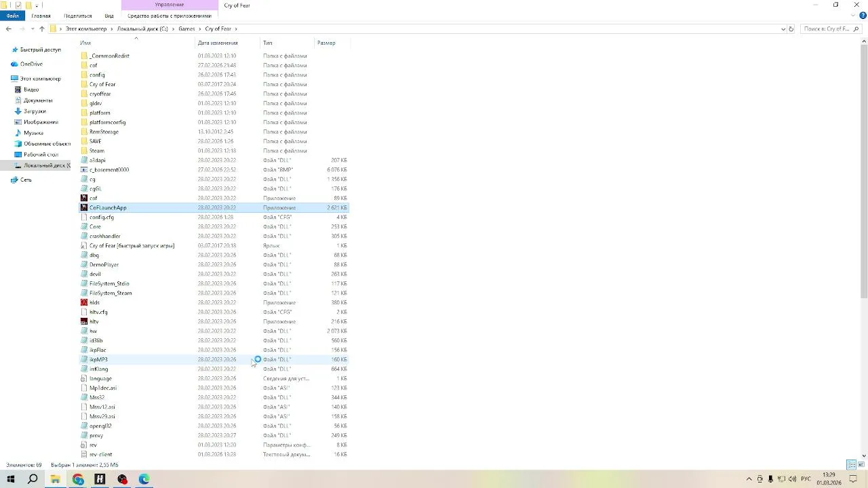Refresh the Cry of Fear folder
The image size is (868, 488).
tap(791, 29)
